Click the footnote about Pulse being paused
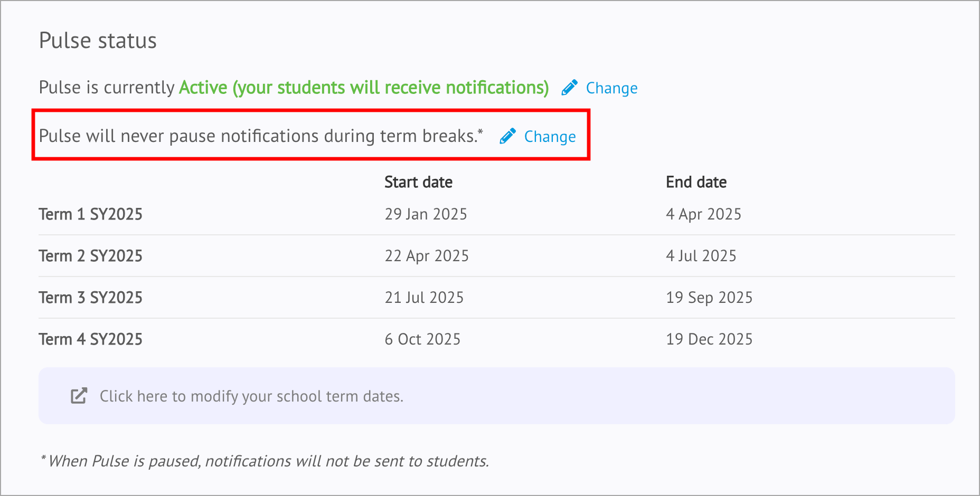The width and height of the screenshot is (980, 496). point(265,461)
